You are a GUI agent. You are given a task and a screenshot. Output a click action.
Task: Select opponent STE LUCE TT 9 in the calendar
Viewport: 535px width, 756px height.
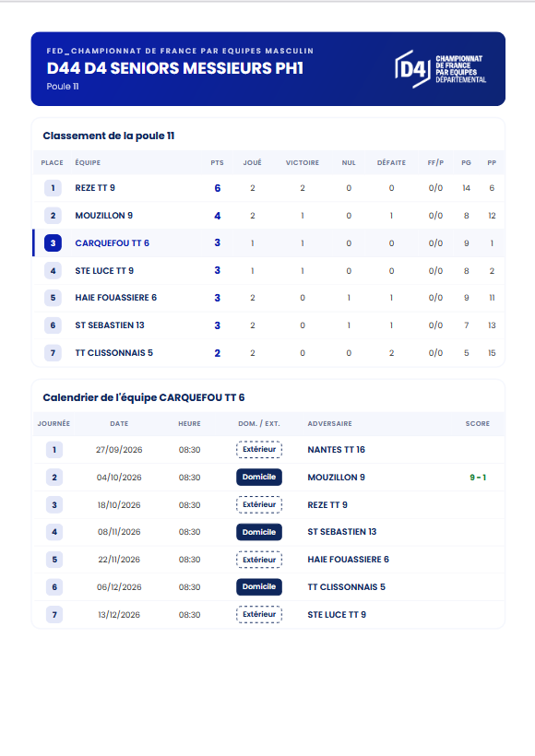[337, 615]
